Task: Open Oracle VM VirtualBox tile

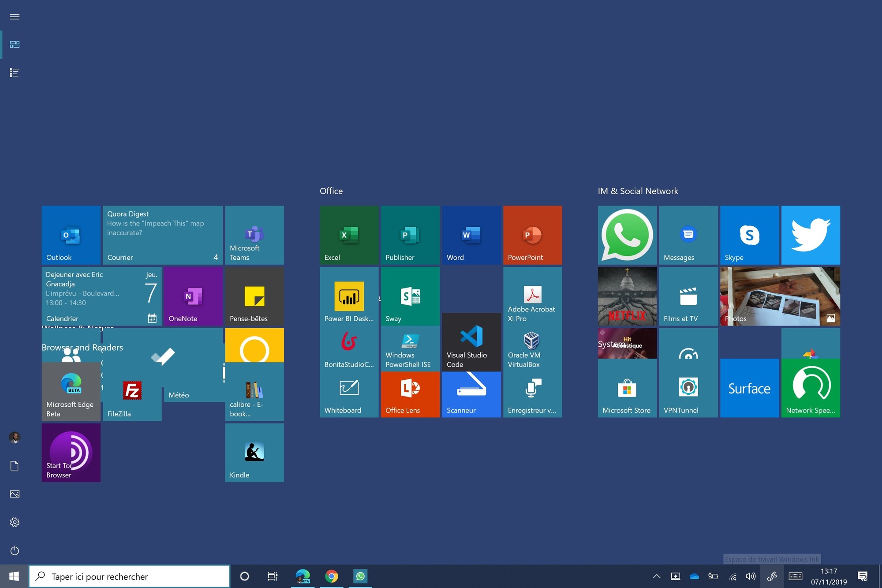Action: (x=532, y=349)
